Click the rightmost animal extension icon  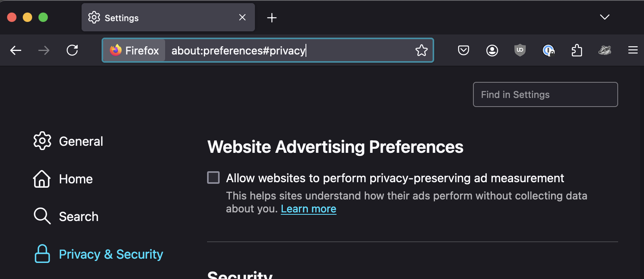click(605, 50)
